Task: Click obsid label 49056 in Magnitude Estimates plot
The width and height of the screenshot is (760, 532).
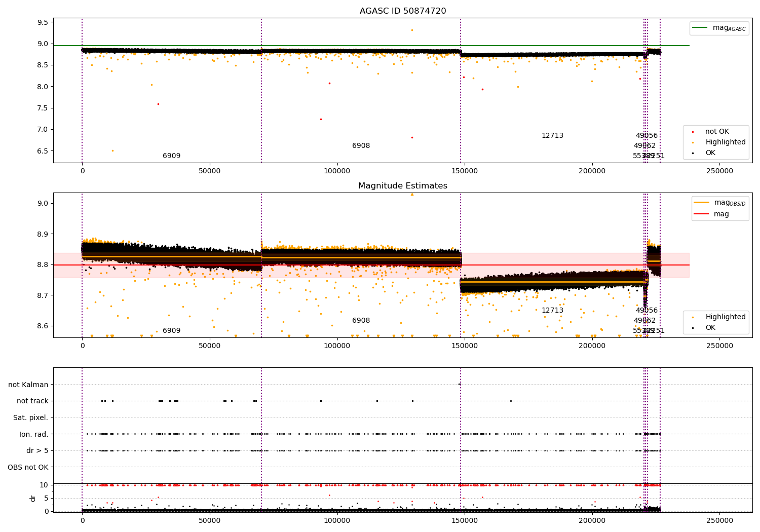Action: coord(647,311)
